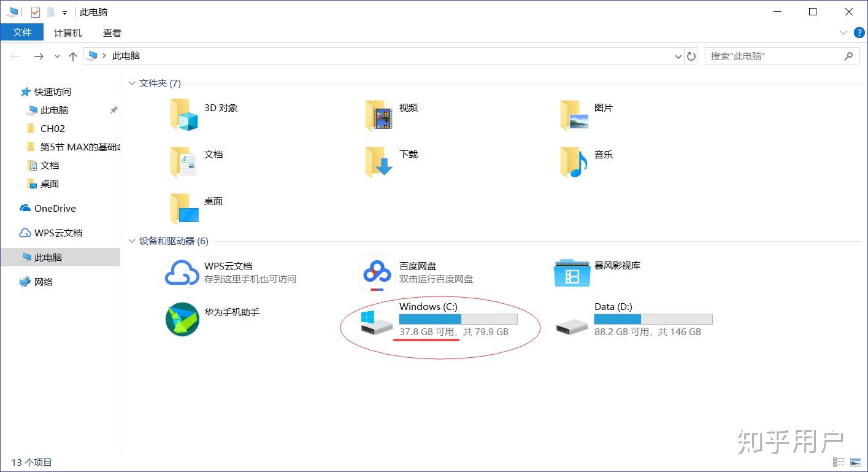Collapse the 设备和驱动器 section
The width and height of the screenshot is (868, 472).
(133, 241)
